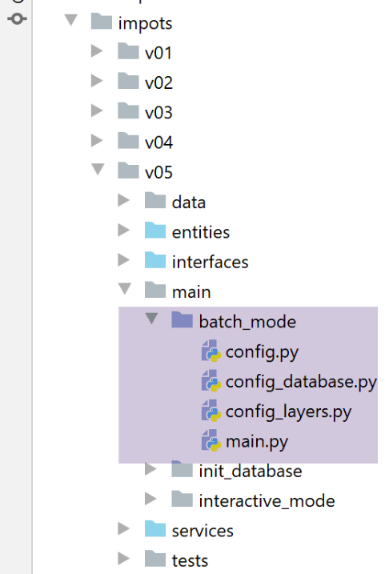Viewport: 389px width, 574px height.
Task: Click the config_layers.py Python file icon
Action: (211, 410)
